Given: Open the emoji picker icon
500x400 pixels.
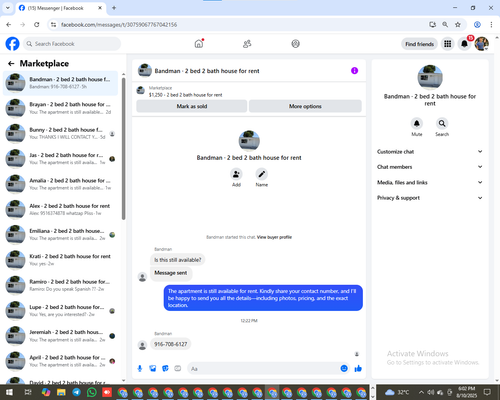Looking at the screenshot, I should point(344,368).
